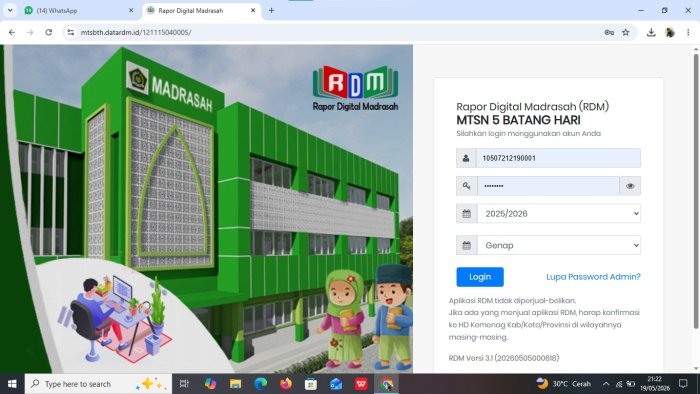Image resolution: width=700 pixels, height=394 pixels.
Task: Launch Firefox from taskbar
Action: tap(286, 384)
